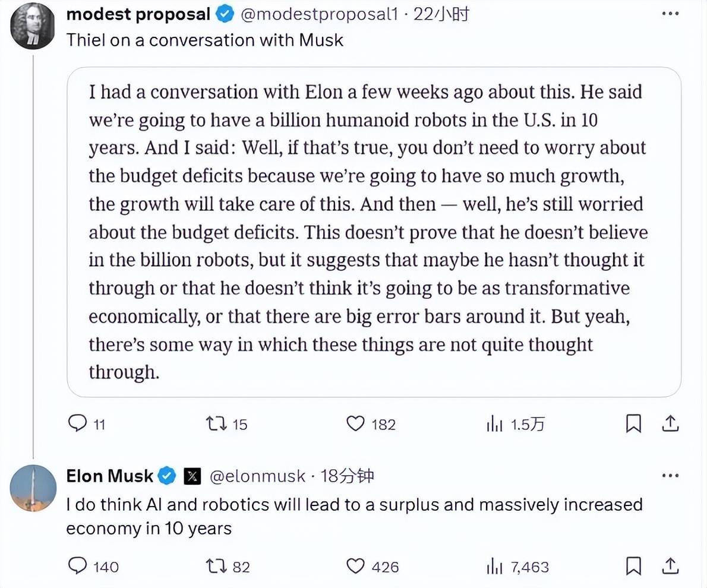Open modest proposal profile avatar
This screenshot has width=707, height=588.
[33, 27]
